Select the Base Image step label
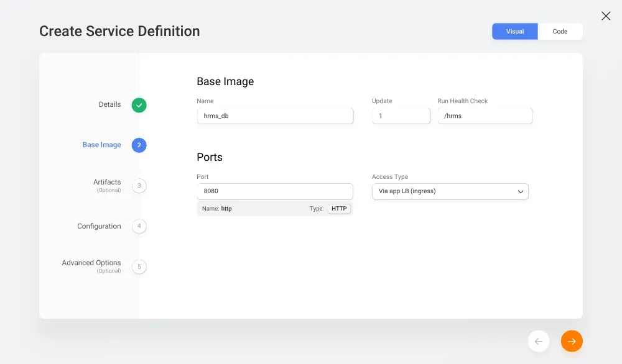Image resolution: width=622 pixels, height=364 pixels. (101, 145)
